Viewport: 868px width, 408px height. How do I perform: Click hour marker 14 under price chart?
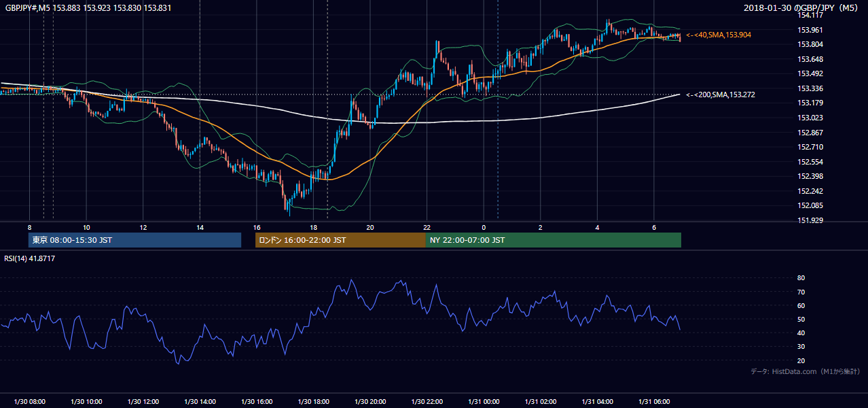point(200,227)
